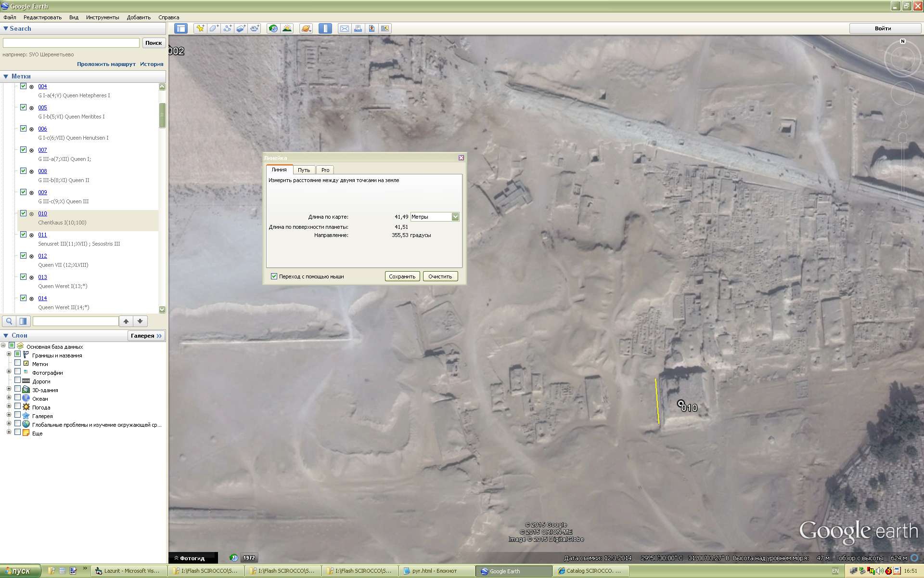Click the email envelope toolbar icon

click(344, 28)
